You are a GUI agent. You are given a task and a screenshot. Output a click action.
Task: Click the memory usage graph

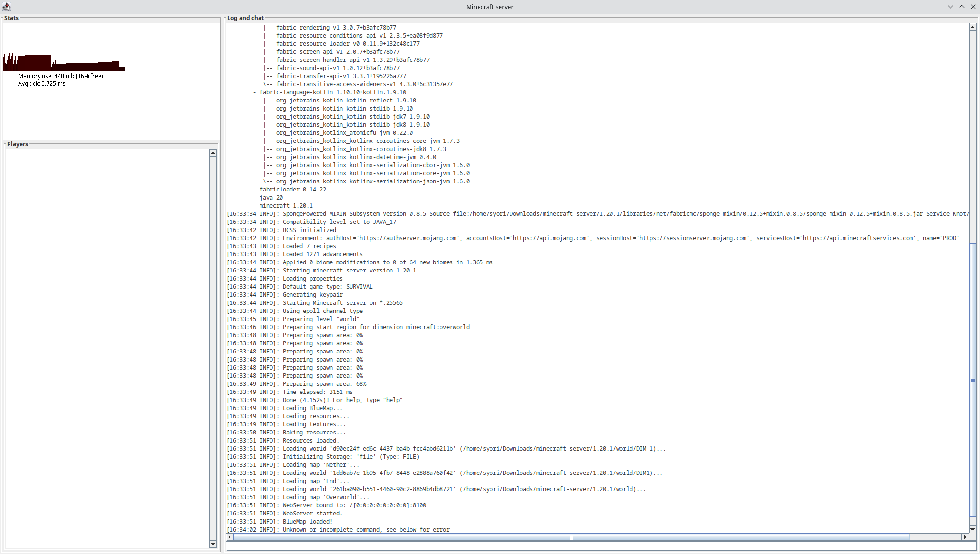click(62, 62)
